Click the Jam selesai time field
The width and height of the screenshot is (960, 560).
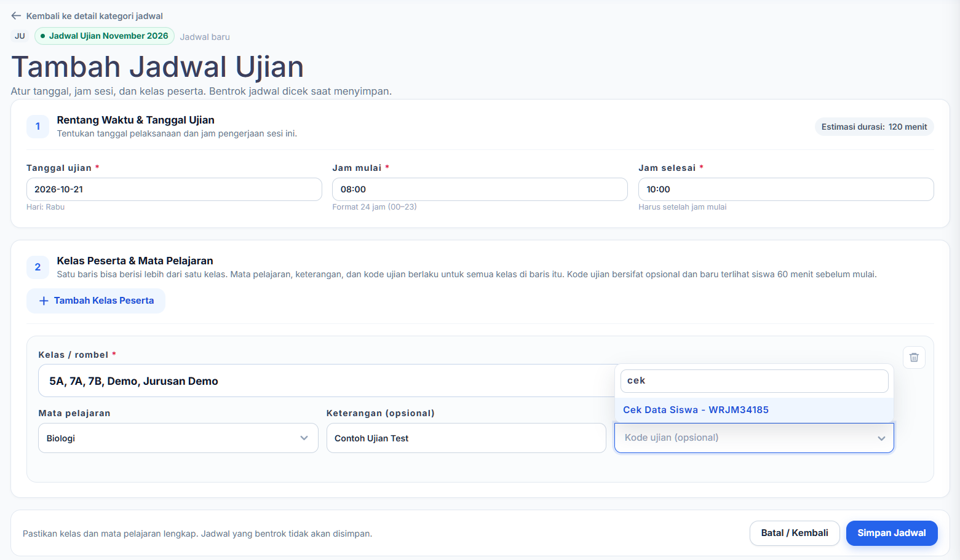tap(786, 189)
